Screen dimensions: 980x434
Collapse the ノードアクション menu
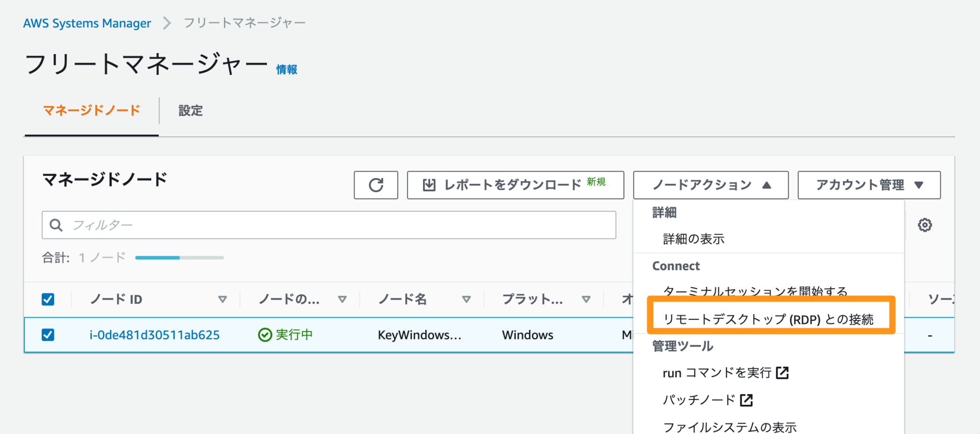coord(711,185)
